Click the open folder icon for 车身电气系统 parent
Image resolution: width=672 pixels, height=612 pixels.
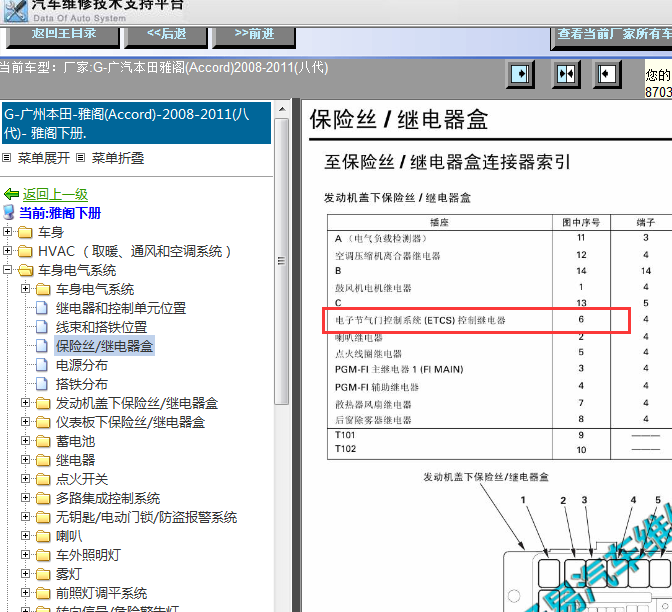click(26, 270)
